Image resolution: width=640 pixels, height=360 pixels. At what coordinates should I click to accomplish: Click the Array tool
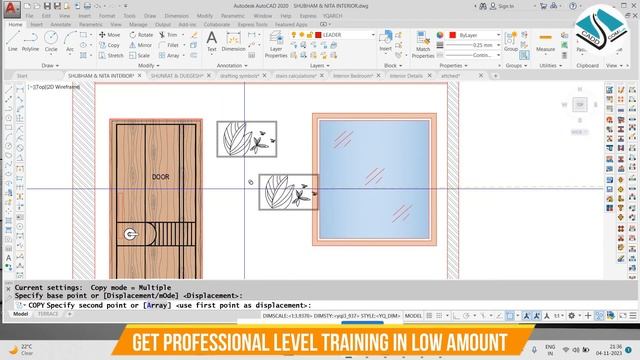[x=169, y=55]
